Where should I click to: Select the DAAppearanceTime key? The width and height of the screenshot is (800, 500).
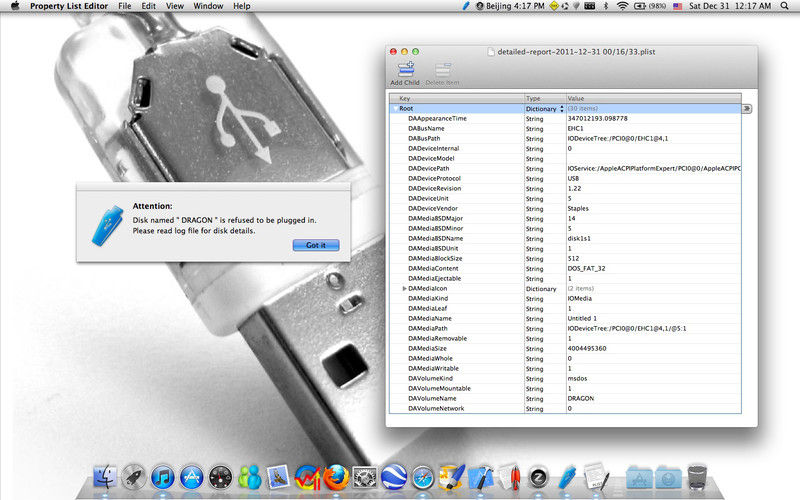click(x=437, y=118)
